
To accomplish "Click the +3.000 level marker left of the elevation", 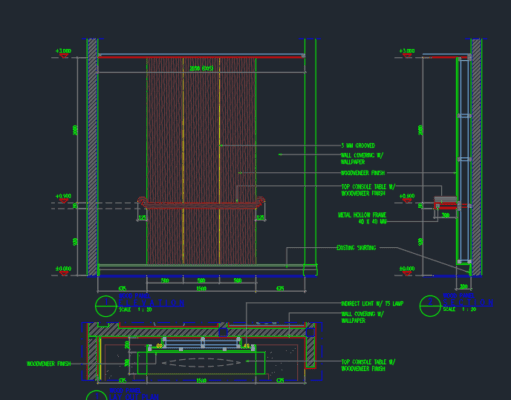I will pyautogui.click(x=63, y=53).
